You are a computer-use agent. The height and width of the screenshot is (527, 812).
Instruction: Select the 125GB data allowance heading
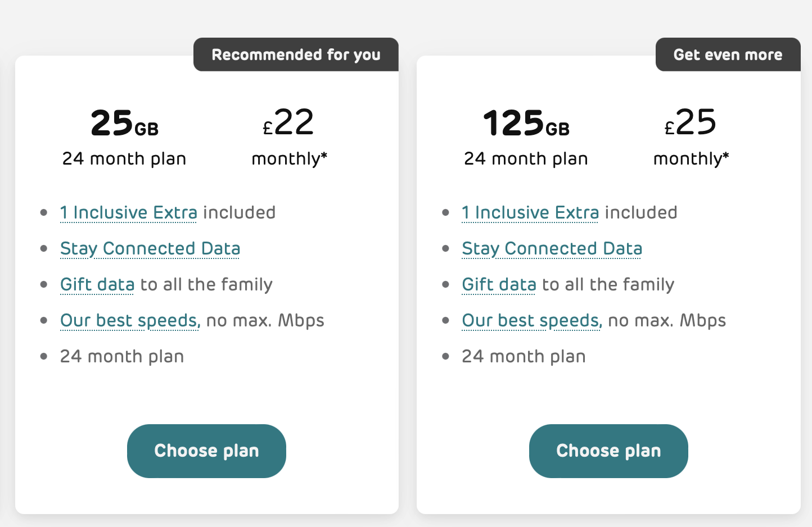coord(526,124)
